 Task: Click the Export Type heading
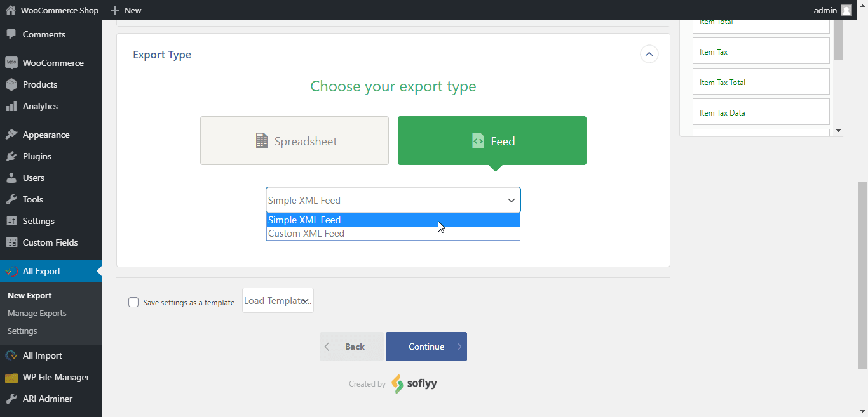coord(162,55)
